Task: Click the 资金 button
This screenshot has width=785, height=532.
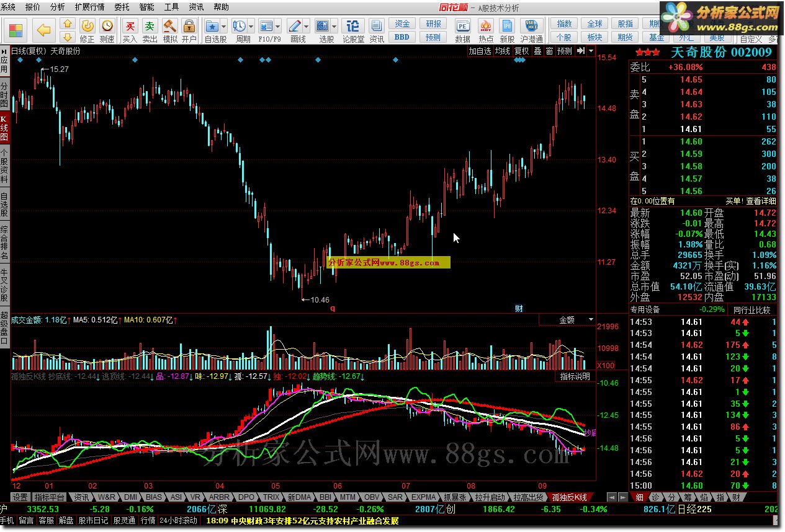Action: click(x=402, y=24)
